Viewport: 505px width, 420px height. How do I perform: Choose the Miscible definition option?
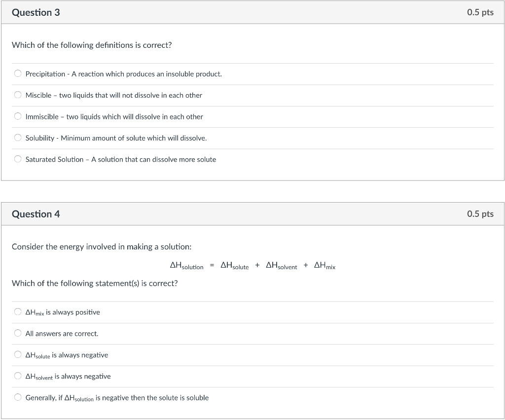pos(18,95)
